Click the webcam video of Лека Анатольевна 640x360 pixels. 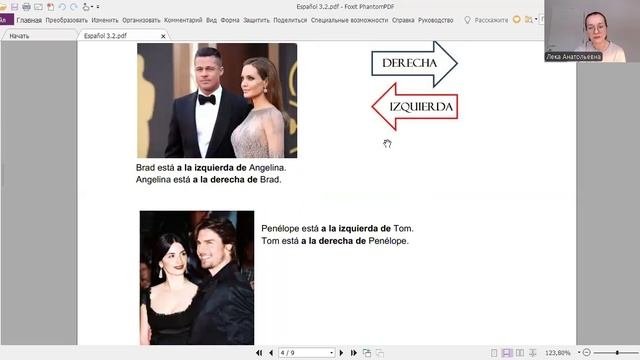592,31
